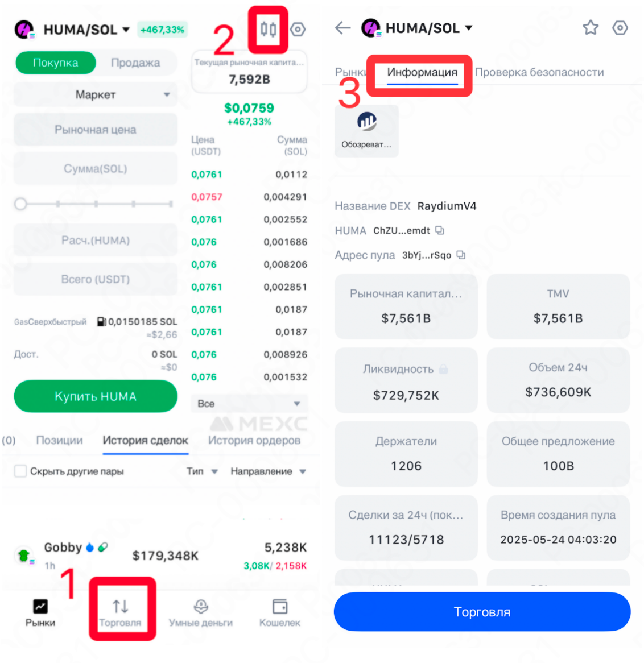
Task: Open settings hexagon icon on trading screen
Action: (x=298, y=29)
